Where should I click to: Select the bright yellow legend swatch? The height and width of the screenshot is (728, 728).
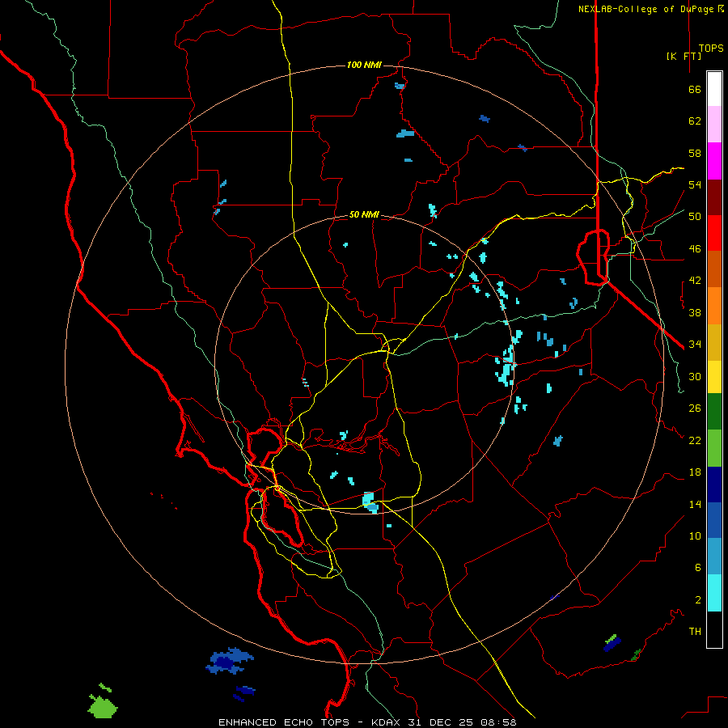(714, 377)
